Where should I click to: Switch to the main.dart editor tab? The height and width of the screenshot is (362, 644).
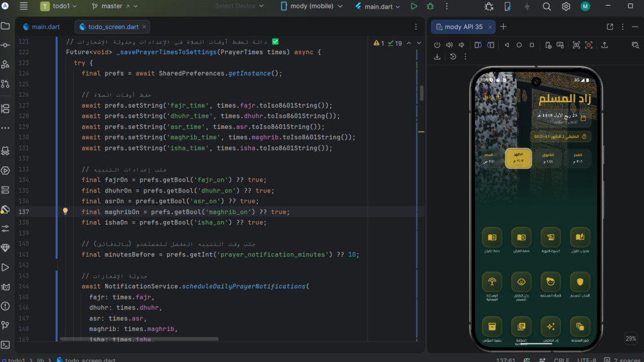tap(42, 26)
